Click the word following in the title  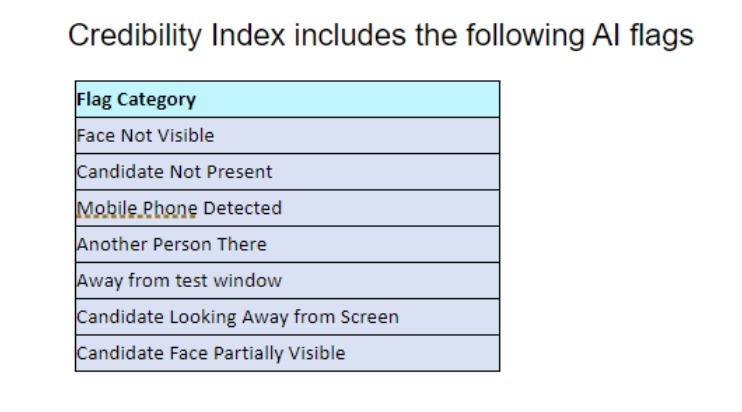(525, 36)
